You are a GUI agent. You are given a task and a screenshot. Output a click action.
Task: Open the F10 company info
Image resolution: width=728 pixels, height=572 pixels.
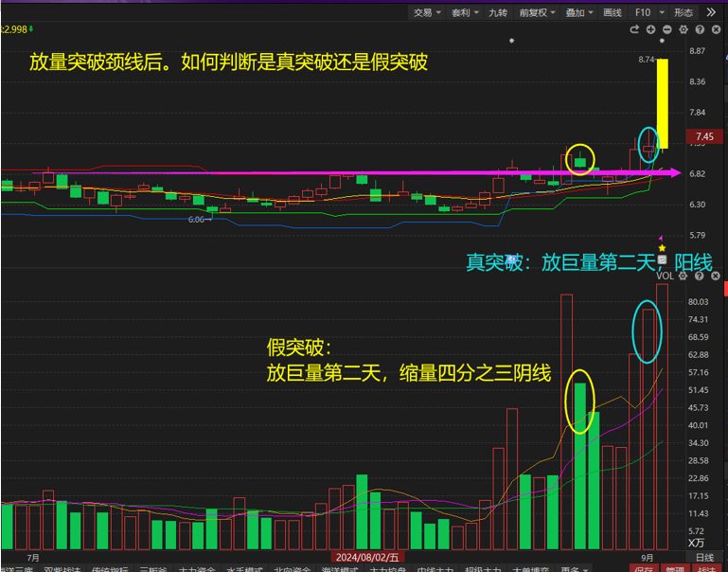coord(643,12)
